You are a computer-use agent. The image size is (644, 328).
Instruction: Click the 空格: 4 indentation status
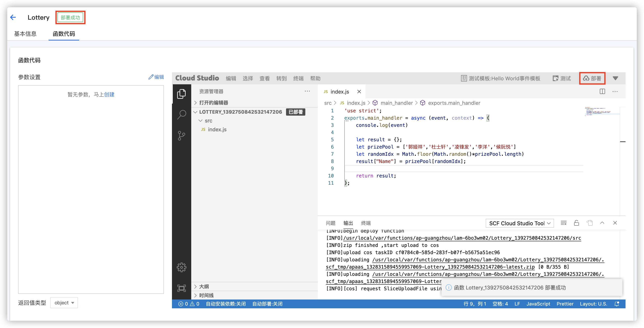[500, 304]
